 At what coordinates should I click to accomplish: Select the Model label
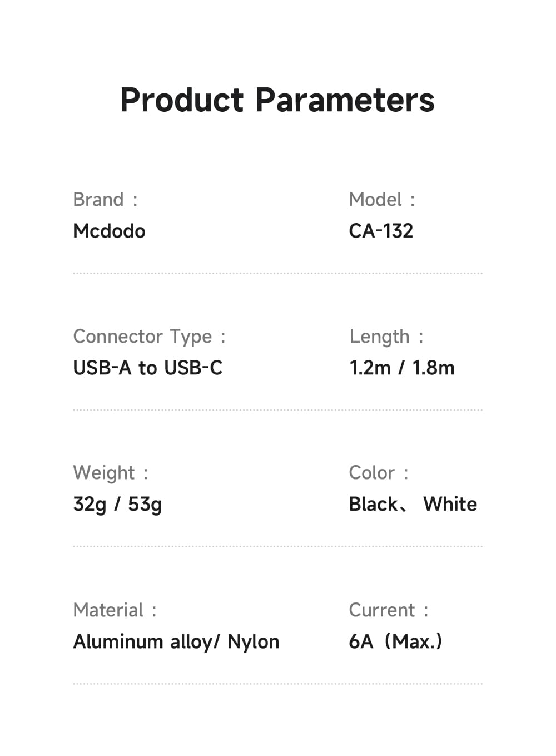375,200
